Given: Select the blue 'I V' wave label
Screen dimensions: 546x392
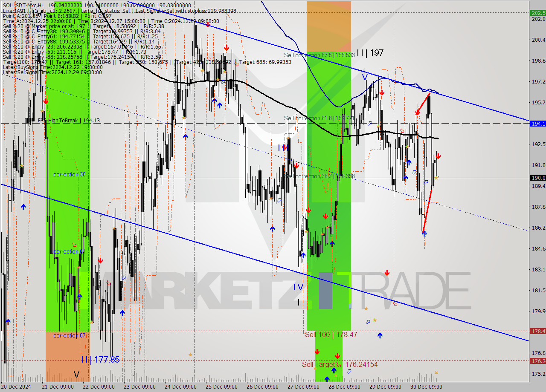Looking at the screenshot, I should (x=298, y=287).
